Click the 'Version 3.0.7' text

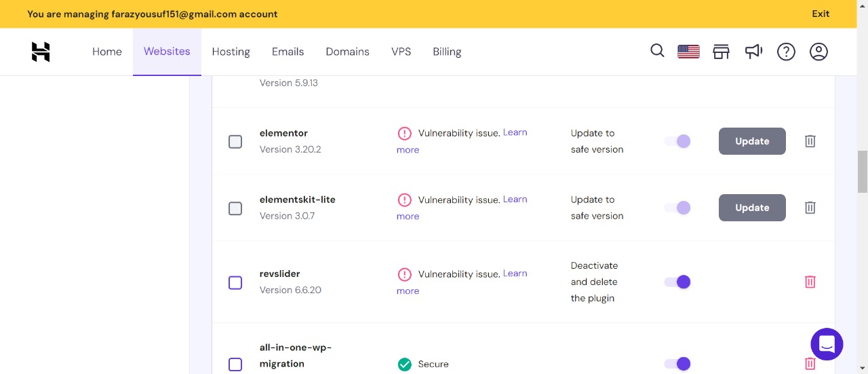[287, 216]
